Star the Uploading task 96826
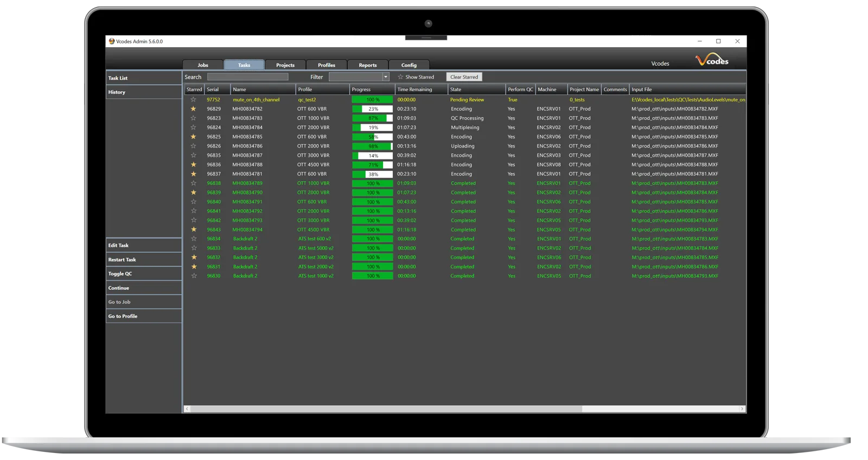This screenshot has width=868, height=460. [x=193, y=146]
